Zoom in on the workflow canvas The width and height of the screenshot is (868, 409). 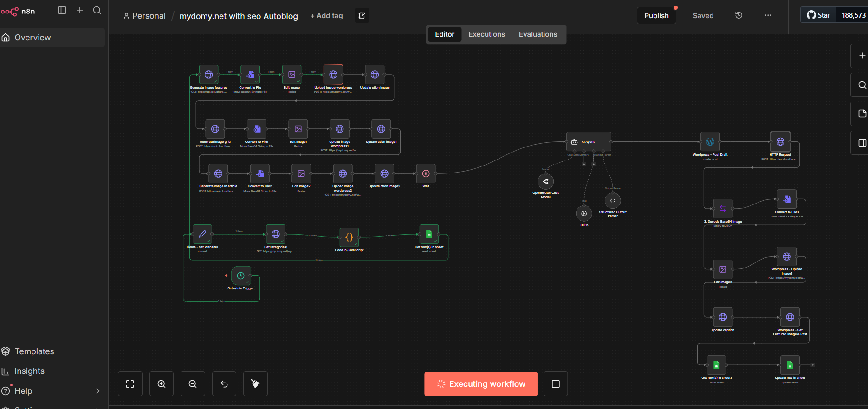[162, 384]
